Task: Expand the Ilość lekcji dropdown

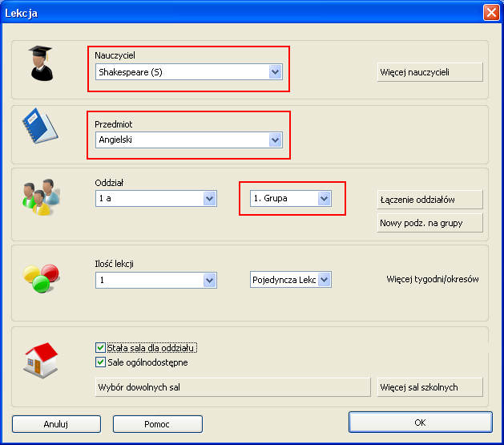Action: (x=156, y=280)
